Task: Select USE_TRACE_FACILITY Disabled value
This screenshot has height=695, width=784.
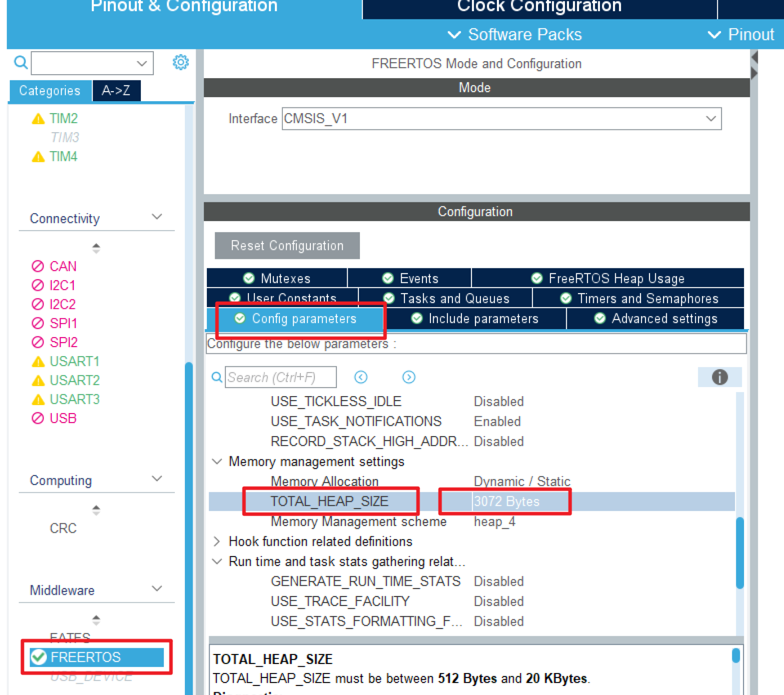Action: pyautogui.click(x=499, y=601)
